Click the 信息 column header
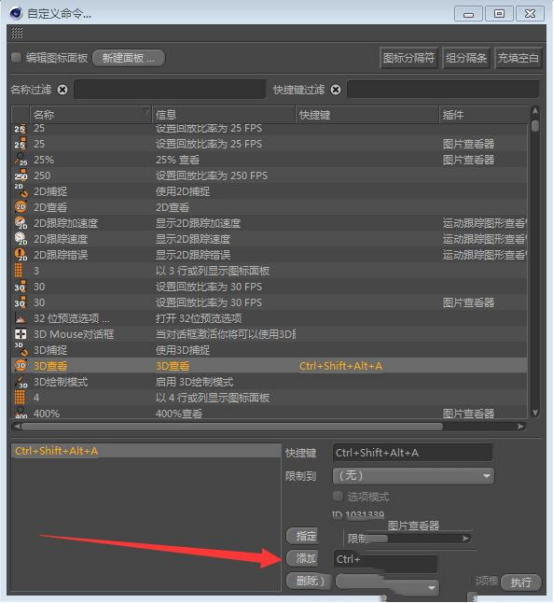Image resolution: width=554 pixels, height=603 pixels. point(224,115)
